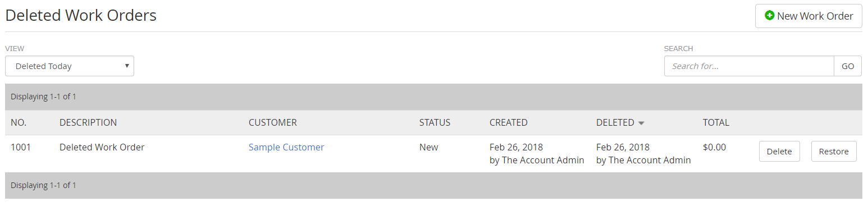Click the green plus icon on New Work Order

click(769, 16)
